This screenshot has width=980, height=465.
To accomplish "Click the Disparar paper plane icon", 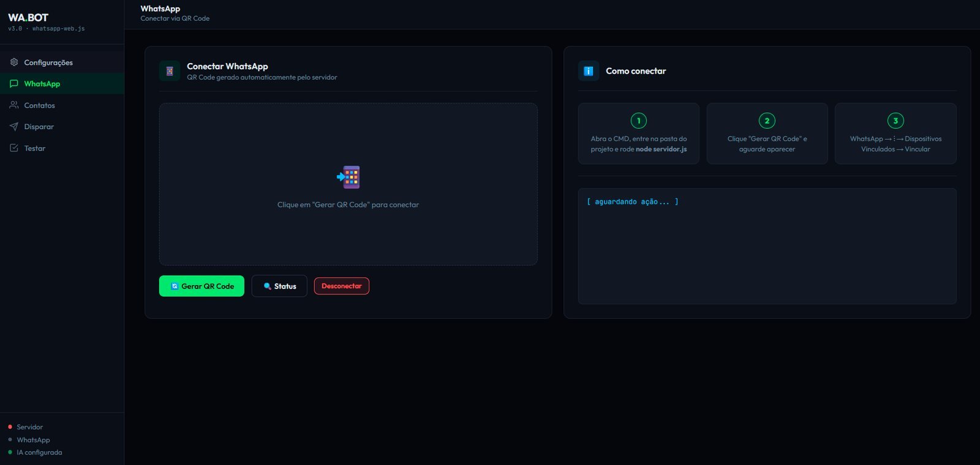I will click(14, 127).
